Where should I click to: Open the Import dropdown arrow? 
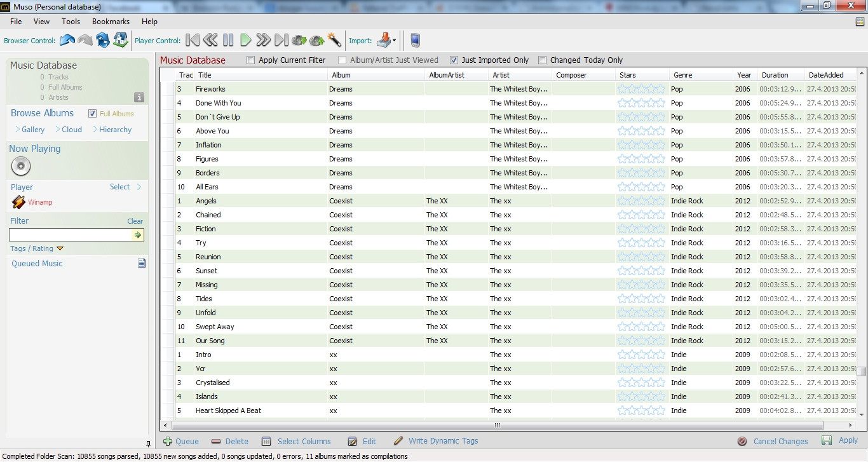point(395,41)
